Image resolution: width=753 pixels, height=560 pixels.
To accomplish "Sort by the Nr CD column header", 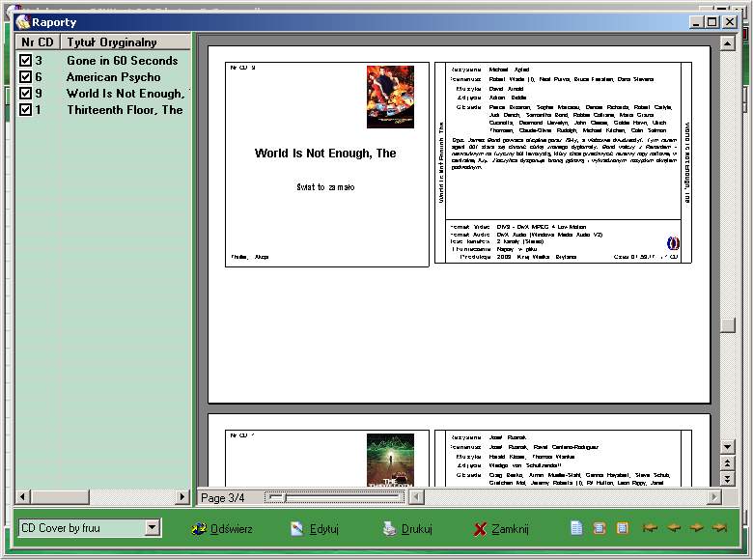I will pos(39,42).
